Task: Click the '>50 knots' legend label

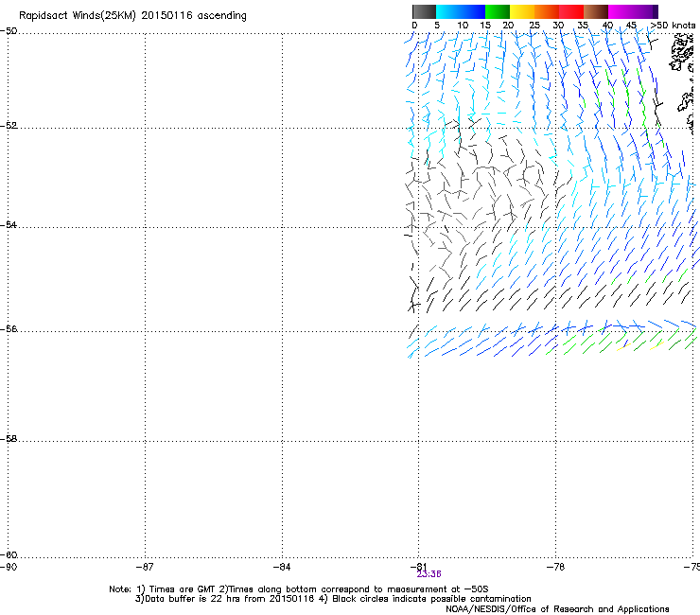Action: [x=673, y=26]
